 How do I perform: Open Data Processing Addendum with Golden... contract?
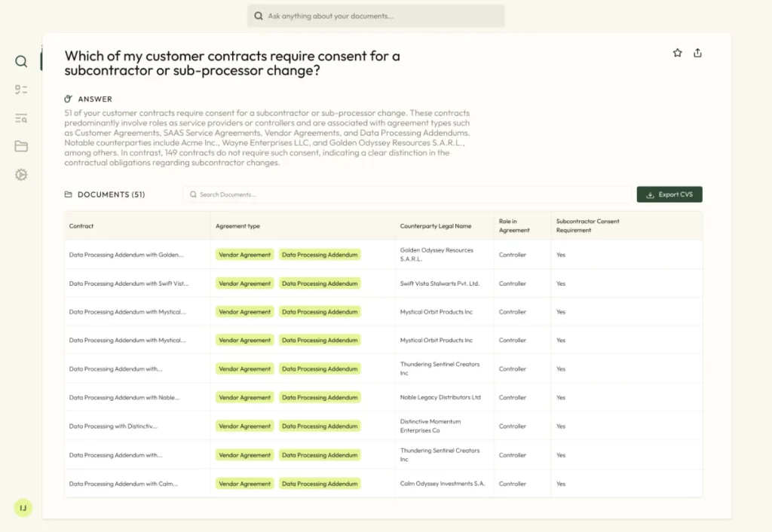coord(126,255)
